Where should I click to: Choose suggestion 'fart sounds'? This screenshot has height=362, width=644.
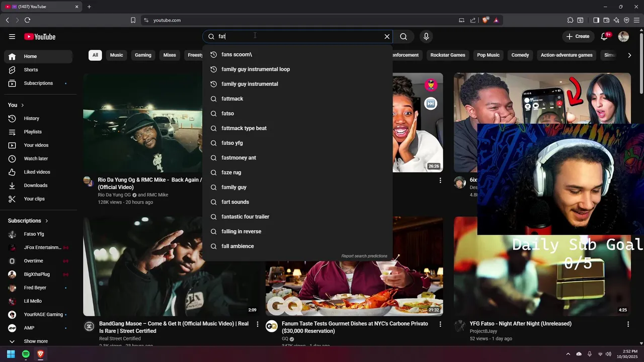297,202
